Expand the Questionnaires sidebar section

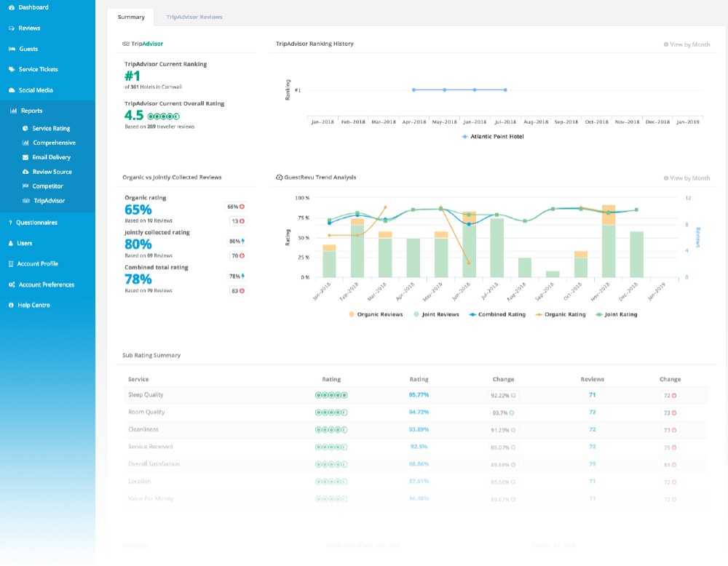pos(36,223)
